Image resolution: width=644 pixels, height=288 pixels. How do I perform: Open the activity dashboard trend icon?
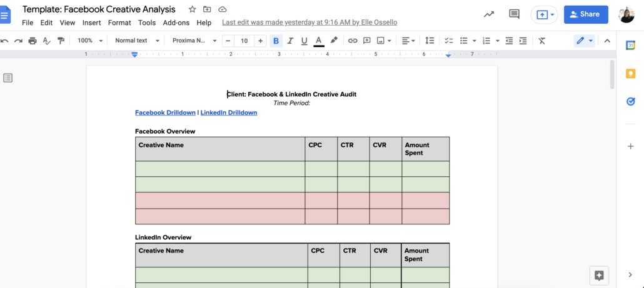tap(489, 14)
